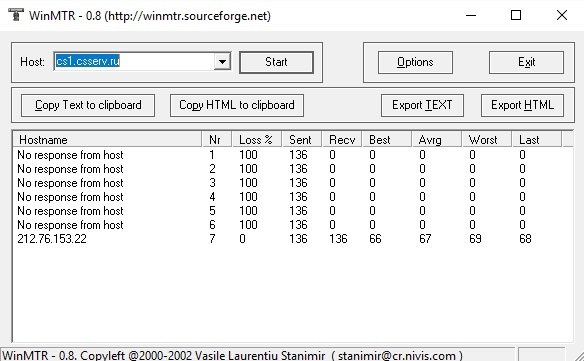
Task: Click the Exit button
Action: [526, 62]
